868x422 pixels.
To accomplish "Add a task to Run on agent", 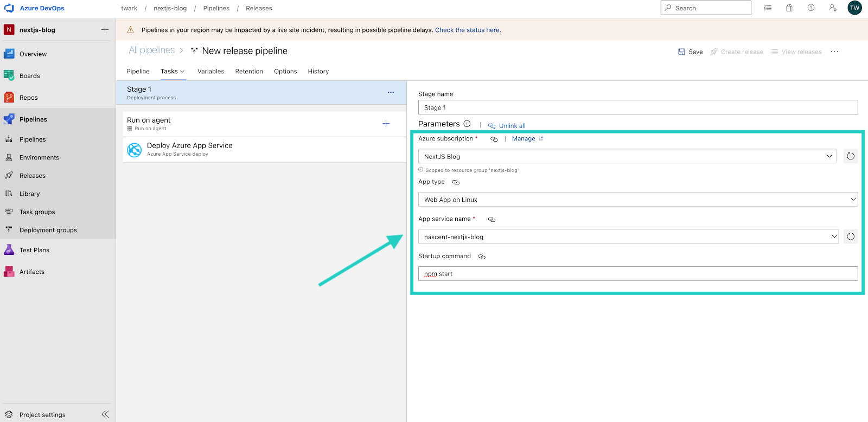I will (386, 124).
